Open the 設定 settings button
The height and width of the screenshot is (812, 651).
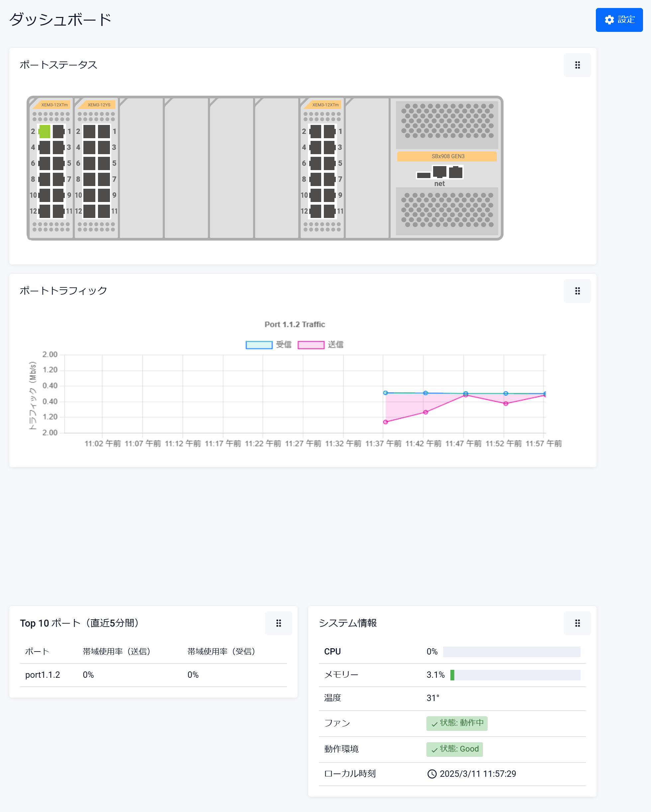(619, 20)
